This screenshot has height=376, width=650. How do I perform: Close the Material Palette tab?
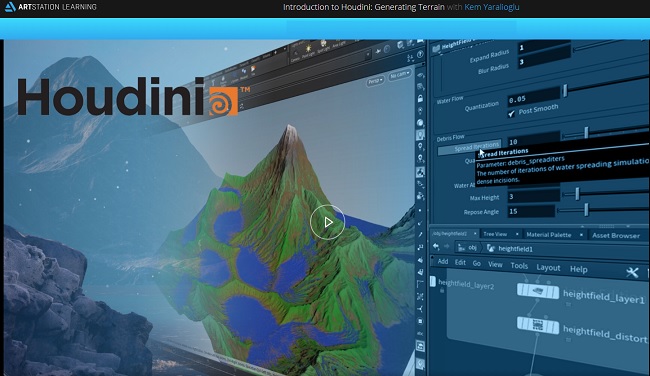tap(581, 235)
